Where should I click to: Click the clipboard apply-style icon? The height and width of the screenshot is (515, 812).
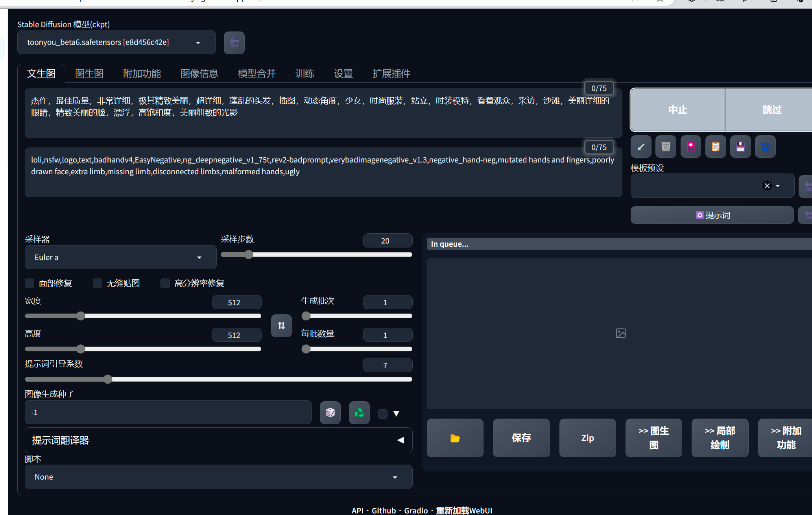(x=716, y=147)
